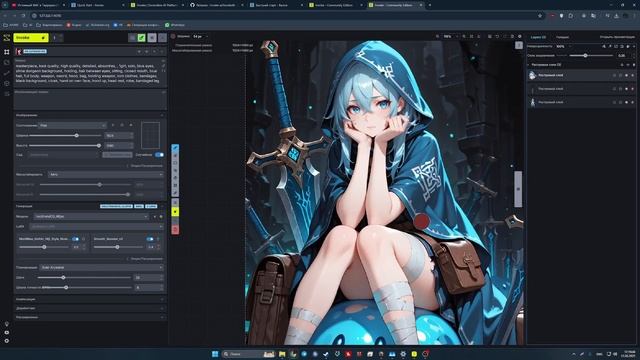Switch to the Layers (3) tab

538,37
